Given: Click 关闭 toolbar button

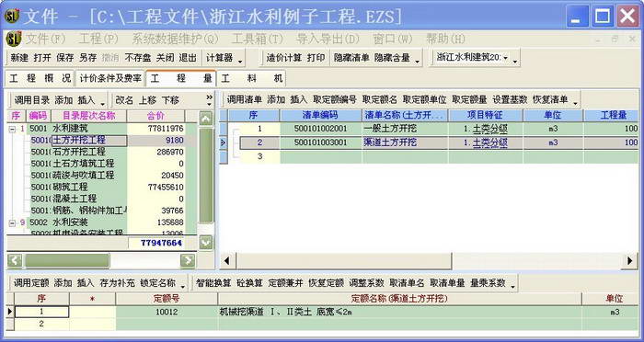Looking at the screenshot, I should [165, 58].
